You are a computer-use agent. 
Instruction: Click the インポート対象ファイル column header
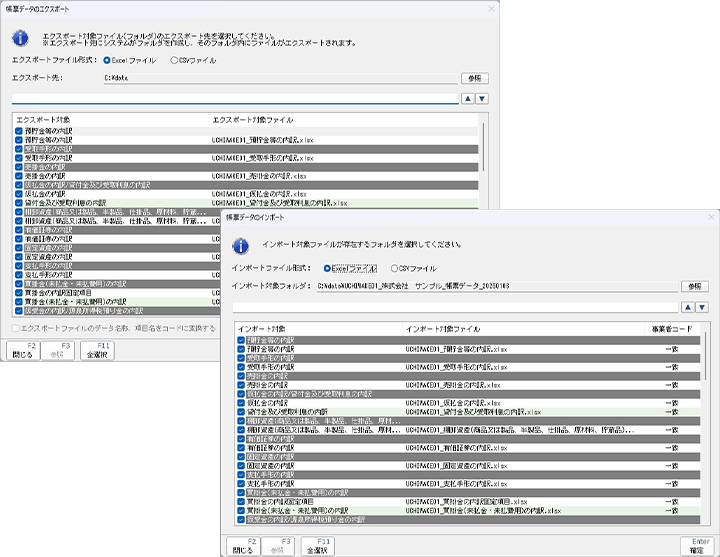point(440,327)
